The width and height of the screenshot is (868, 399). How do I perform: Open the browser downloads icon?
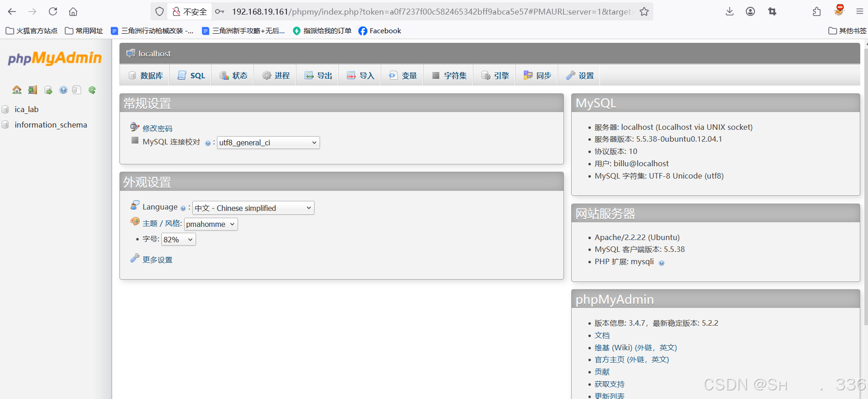(729, 11)
